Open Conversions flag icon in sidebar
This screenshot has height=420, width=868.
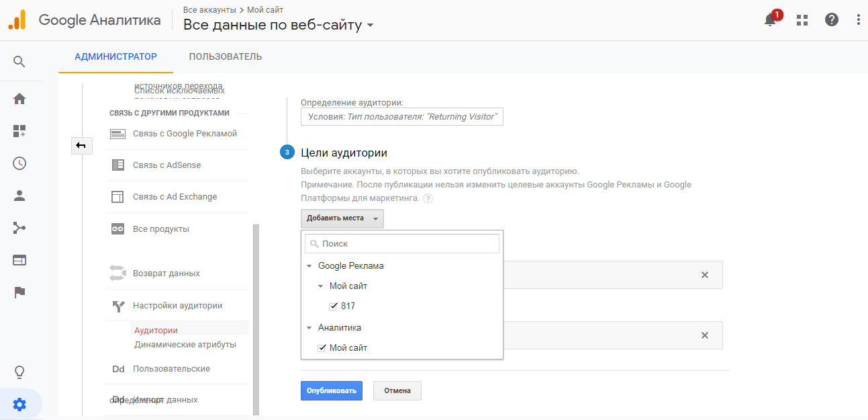(19, 292)
